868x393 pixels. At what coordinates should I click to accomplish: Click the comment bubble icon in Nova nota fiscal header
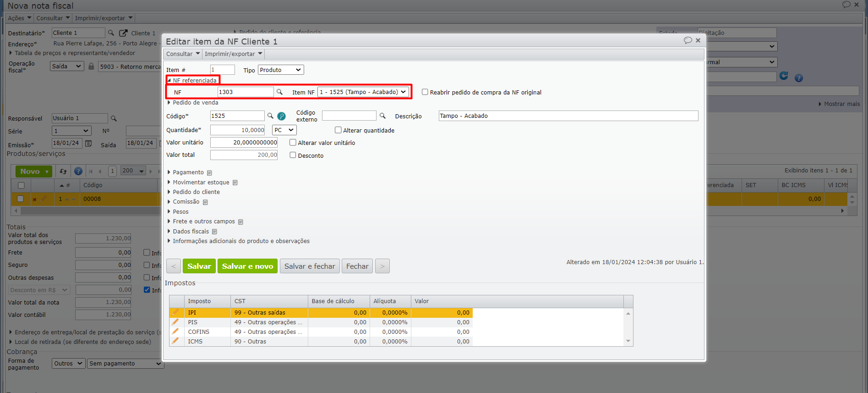[x=846, y=5]
